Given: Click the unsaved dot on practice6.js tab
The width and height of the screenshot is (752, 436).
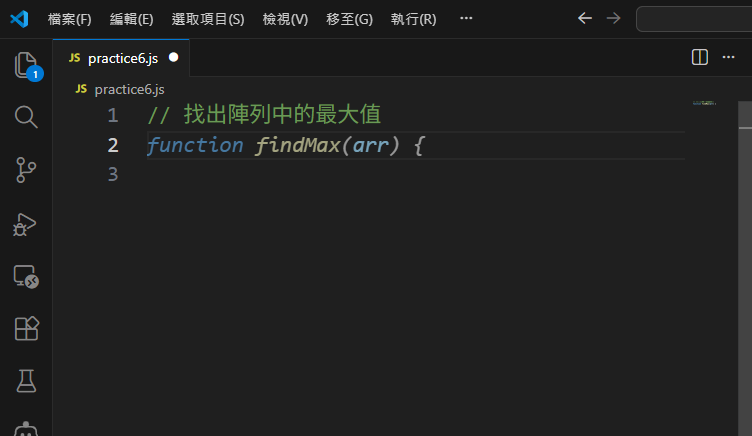Looking at the screenshot, I should [174, 58].
